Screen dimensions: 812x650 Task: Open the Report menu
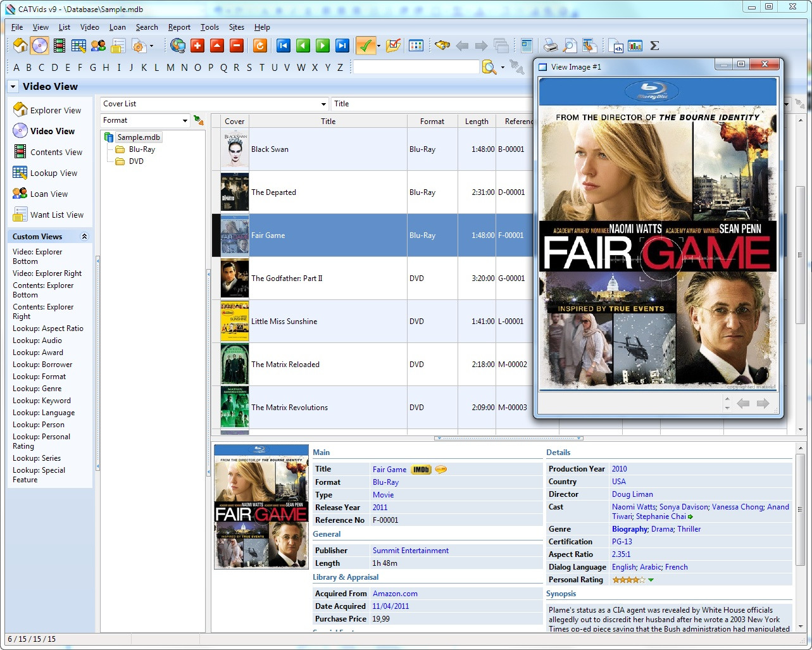179,27
